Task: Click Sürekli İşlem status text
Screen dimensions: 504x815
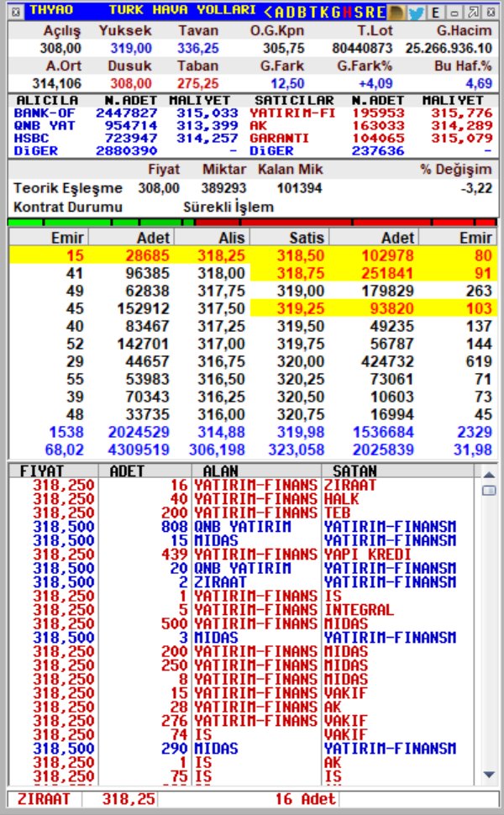Action: tap(228, 207)
